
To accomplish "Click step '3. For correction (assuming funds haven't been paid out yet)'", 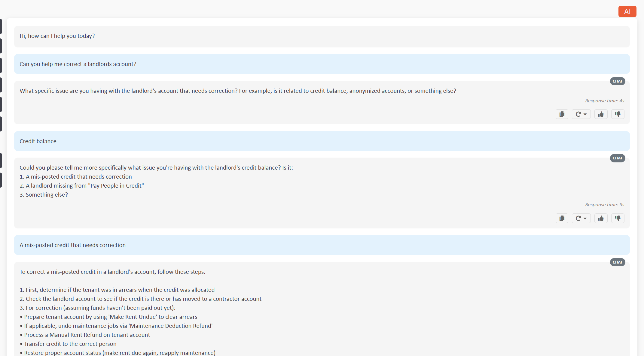I will point(98,308).
